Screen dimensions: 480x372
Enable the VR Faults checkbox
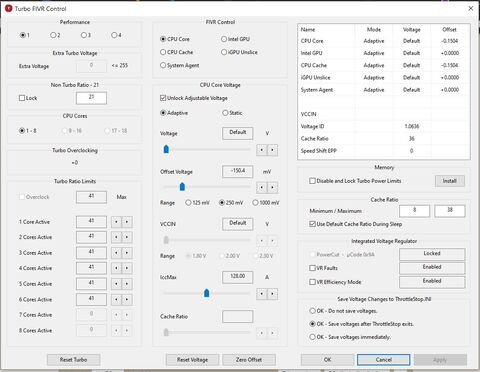click(312, 268)
